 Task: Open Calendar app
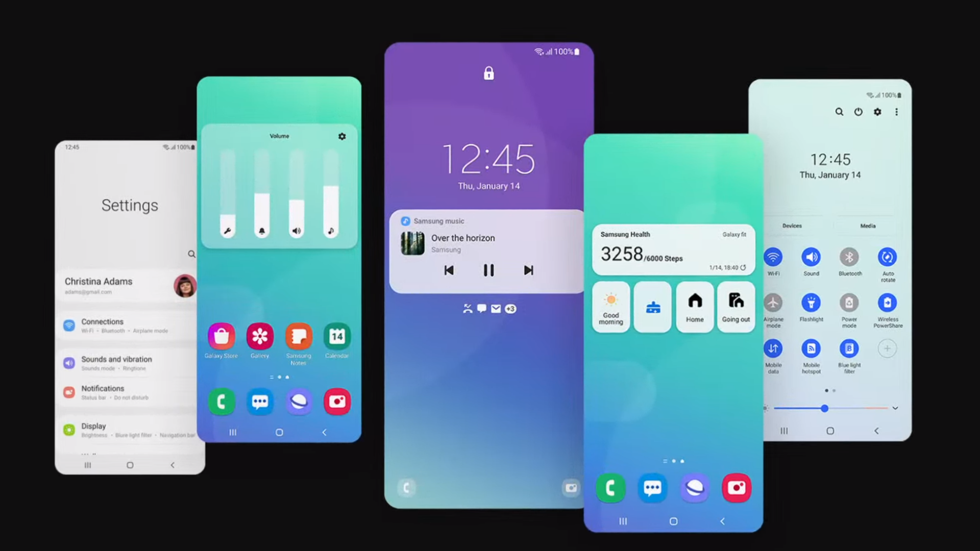(337, 336)
